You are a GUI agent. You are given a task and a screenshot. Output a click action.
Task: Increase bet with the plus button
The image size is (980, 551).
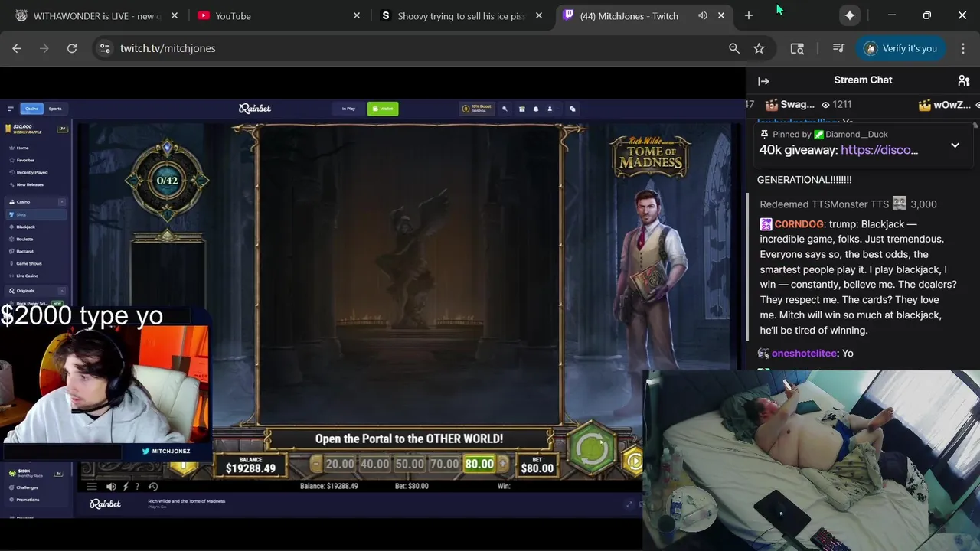[502, 464]
